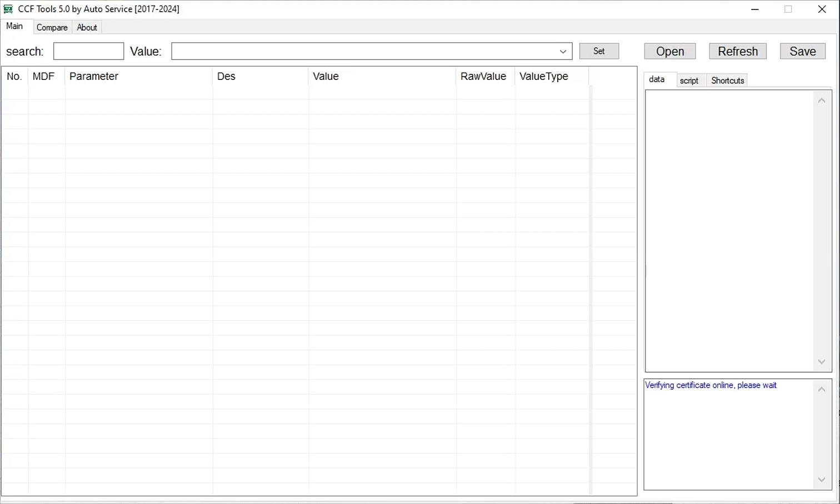The width and height of the screenshot is (840, 504).
Task: Open the About tab
Action: (x=87, y=27)
